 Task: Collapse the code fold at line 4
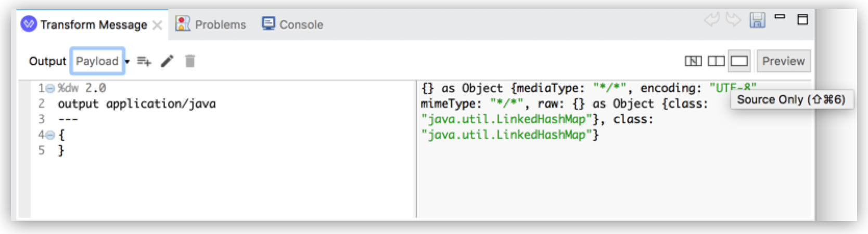pyautogui.click(x=50, y=135)
